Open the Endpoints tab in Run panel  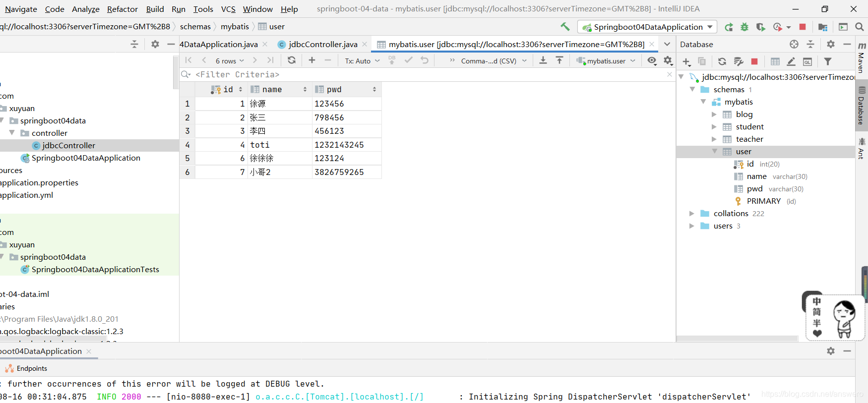(26, 368)
